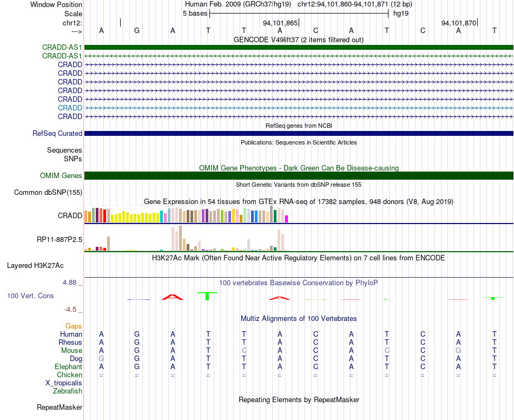Click the 5 bases scale bar
514x420 pixels.
coord(299,13)
